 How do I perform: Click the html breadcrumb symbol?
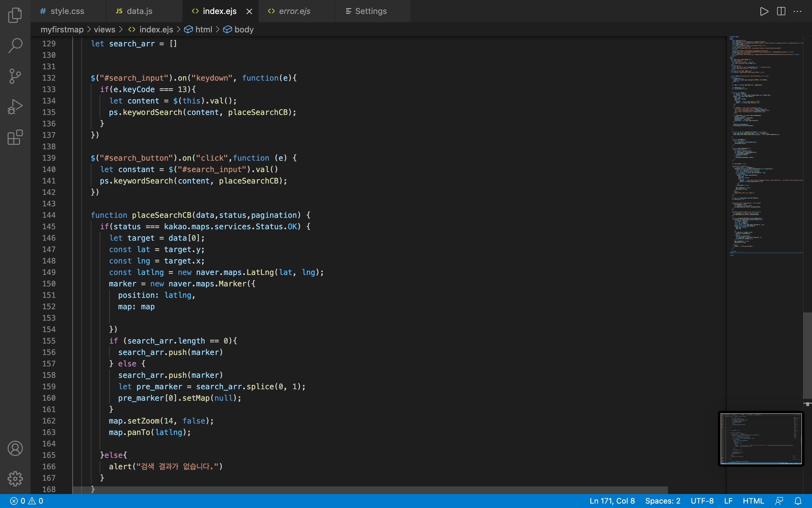[x=199, y=30]
